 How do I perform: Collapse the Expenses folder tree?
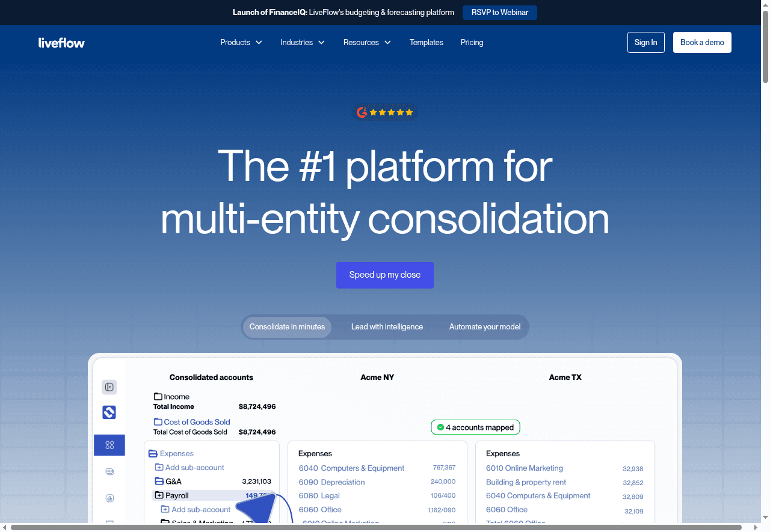[153, 454]
